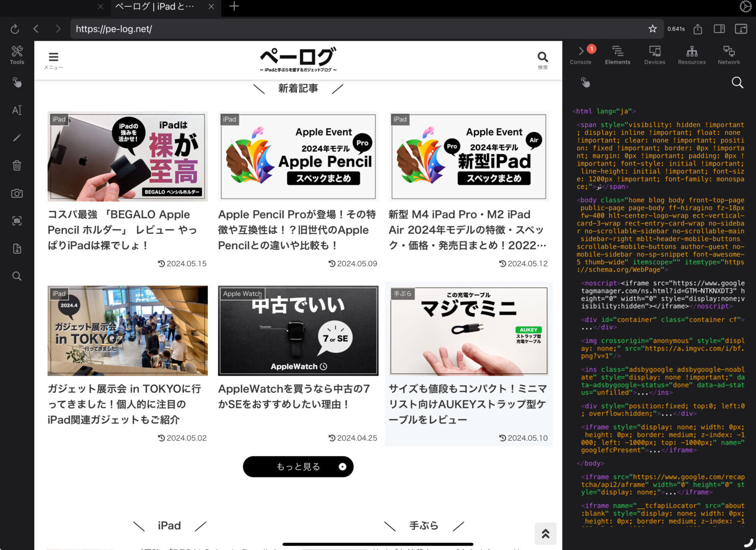The width and height of the screenshot is (756, 550).
Task: Toggle the side panel layout icon
Action: (x=719, y=29)
